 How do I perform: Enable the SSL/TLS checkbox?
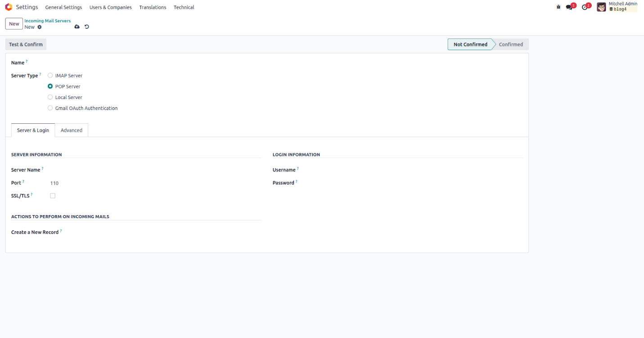[53, 196]
